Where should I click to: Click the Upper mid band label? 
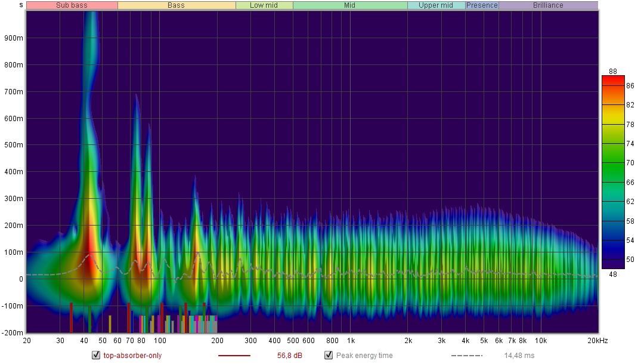(436, 5)
